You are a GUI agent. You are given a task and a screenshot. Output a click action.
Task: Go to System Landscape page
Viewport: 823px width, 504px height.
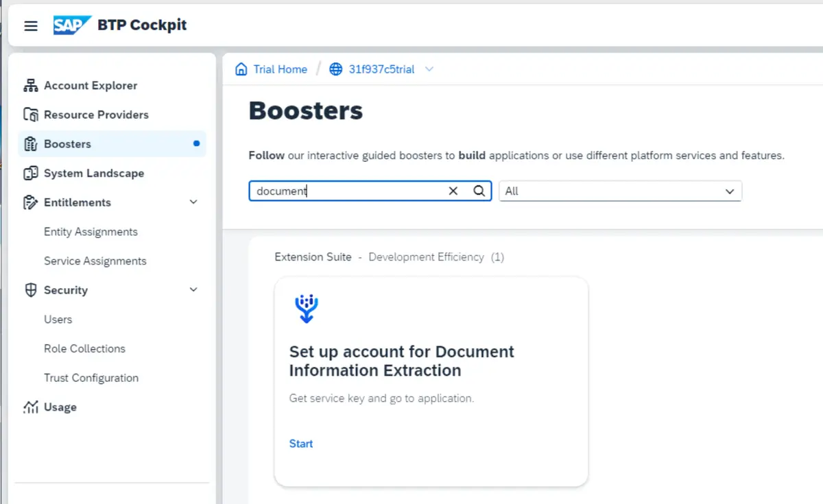(x=93, y=173)
